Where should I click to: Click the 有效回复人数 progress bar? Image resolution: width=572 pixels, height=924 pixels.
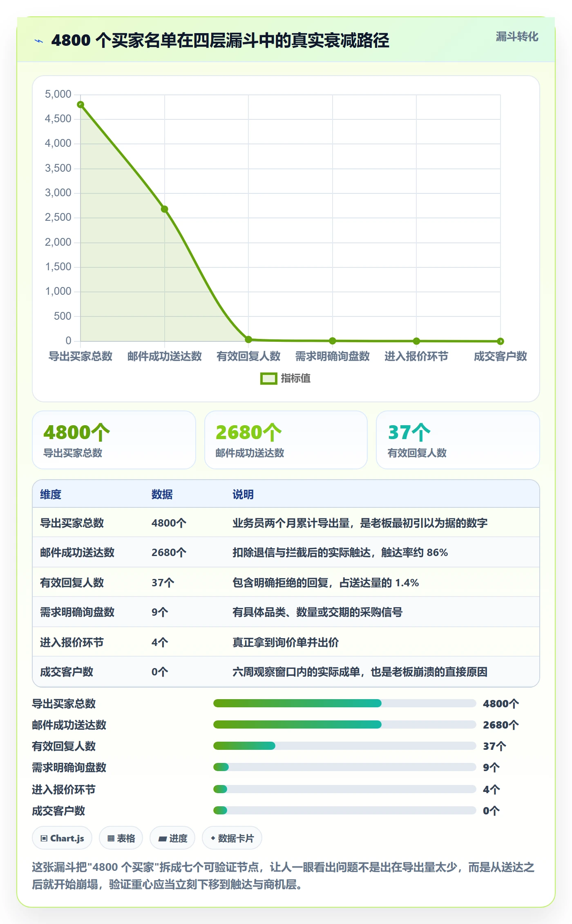click(345, 746)
